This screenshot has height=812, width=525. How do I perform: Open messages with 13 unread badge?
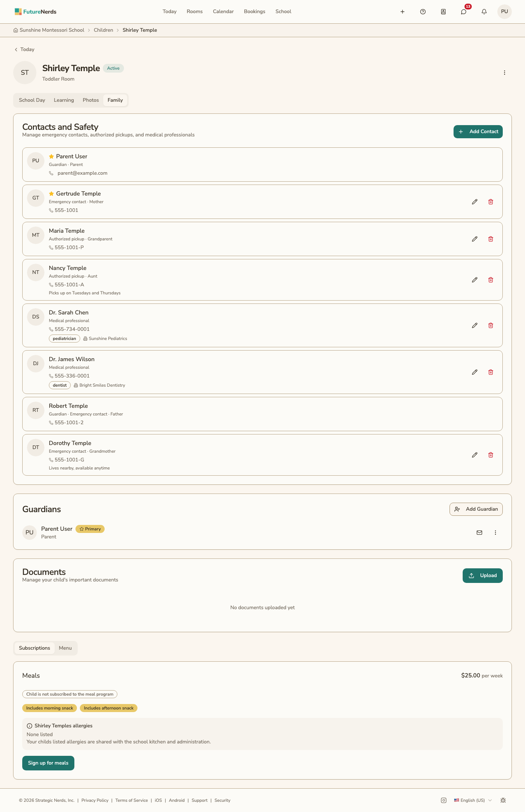click(x=464, y=12)
